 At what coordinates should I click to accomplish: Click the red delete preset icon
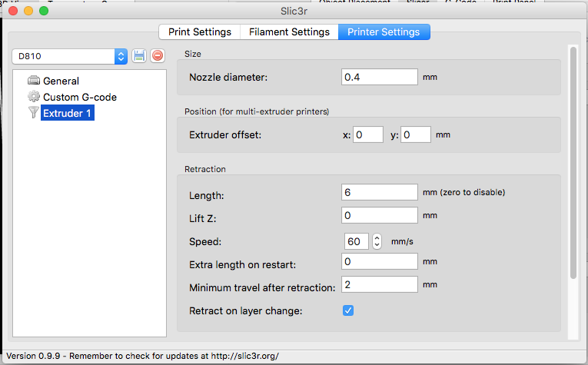157,56
